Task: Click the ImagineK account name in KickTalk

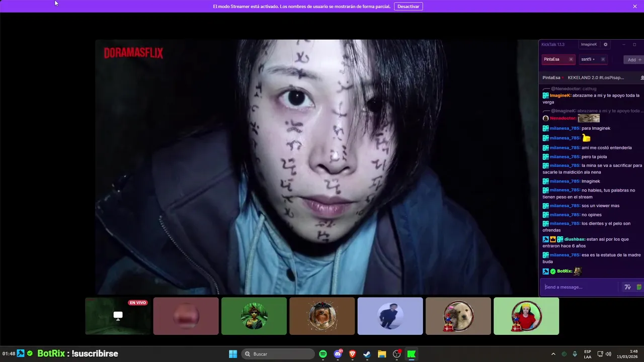Action: click(x=589, y=44)
